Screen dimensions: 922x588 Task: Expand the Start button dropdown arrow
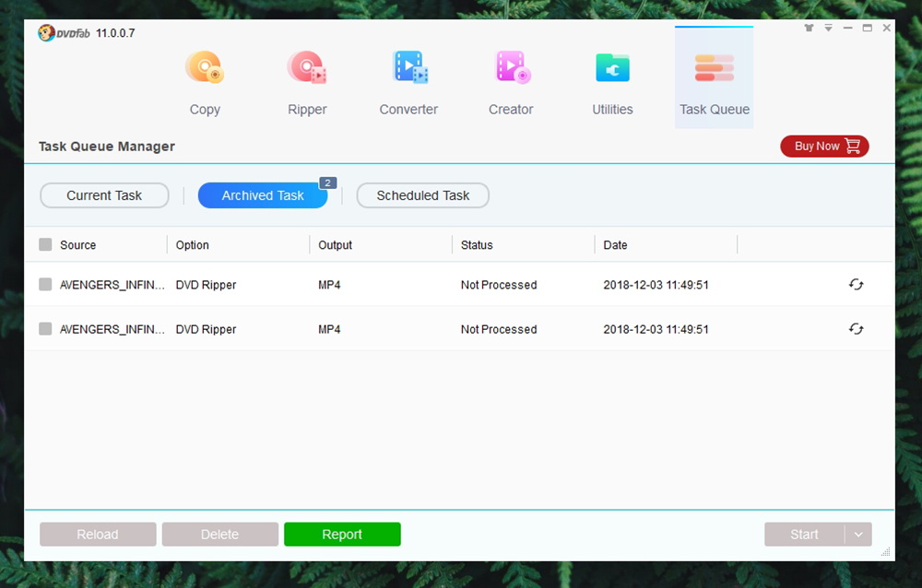(x=858, y=535)
